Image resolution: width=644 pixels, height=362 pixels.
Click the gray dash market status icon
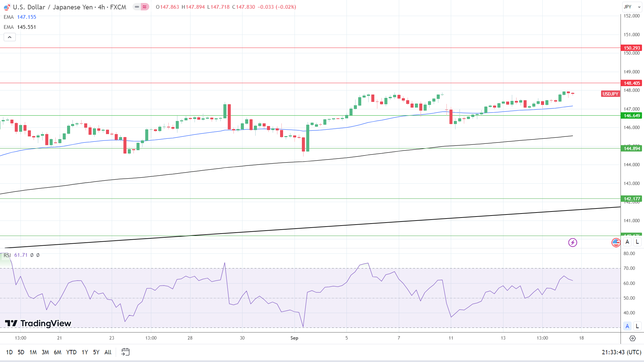point(137,7)
